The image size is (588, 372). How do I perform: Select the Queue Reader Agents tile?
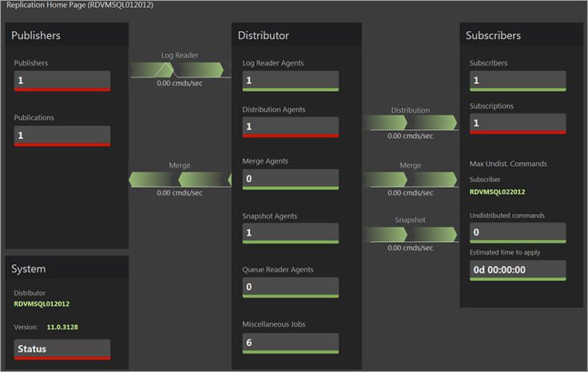(x=291, y=287)
